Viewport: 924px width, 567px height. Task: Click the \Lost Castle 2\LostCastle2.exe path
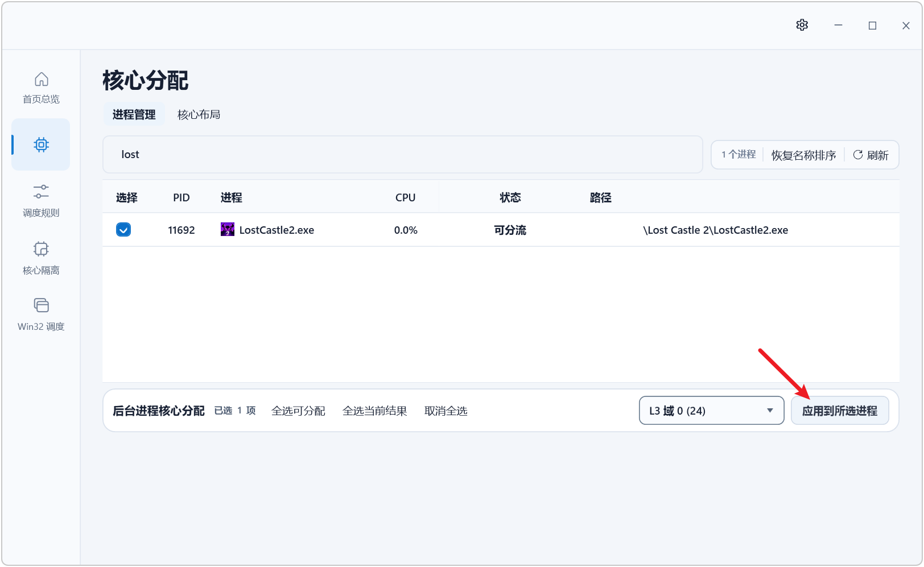click(x=715, y=230)
